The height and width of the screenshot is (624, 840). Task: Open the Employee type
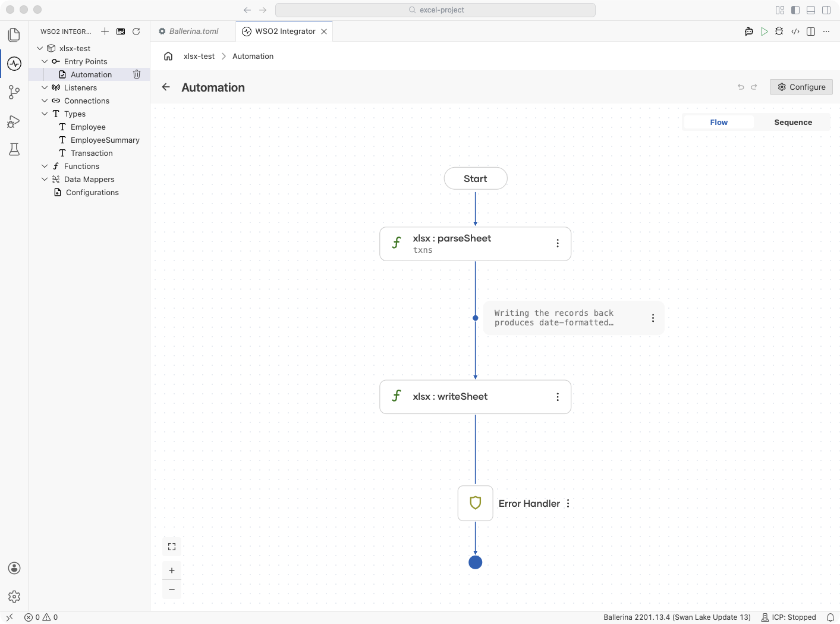click(88, 127)
